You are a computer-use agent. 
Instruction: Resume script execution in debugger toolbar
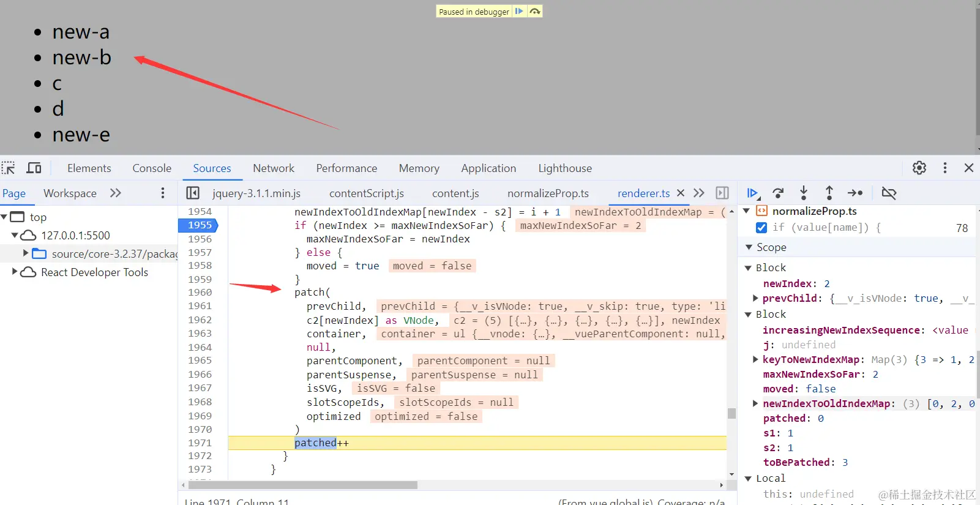click(753, 193)
